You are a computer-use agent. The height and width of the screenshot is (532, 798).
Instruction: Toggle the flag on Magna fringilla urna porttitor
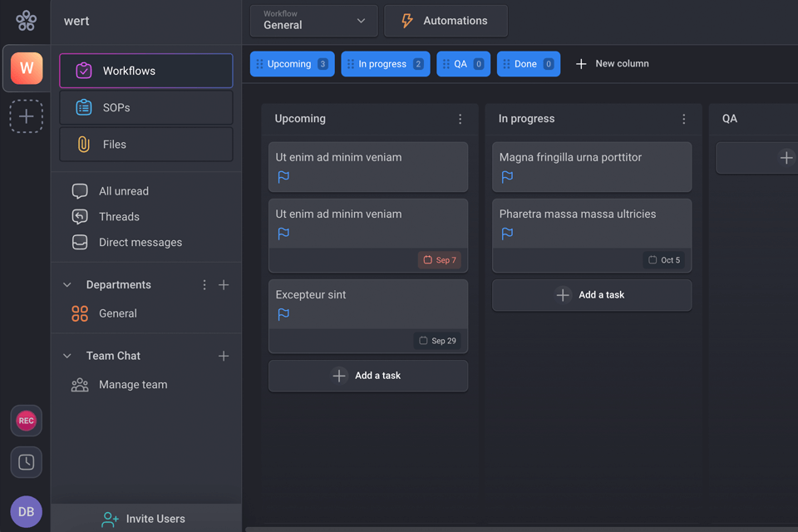506,176
